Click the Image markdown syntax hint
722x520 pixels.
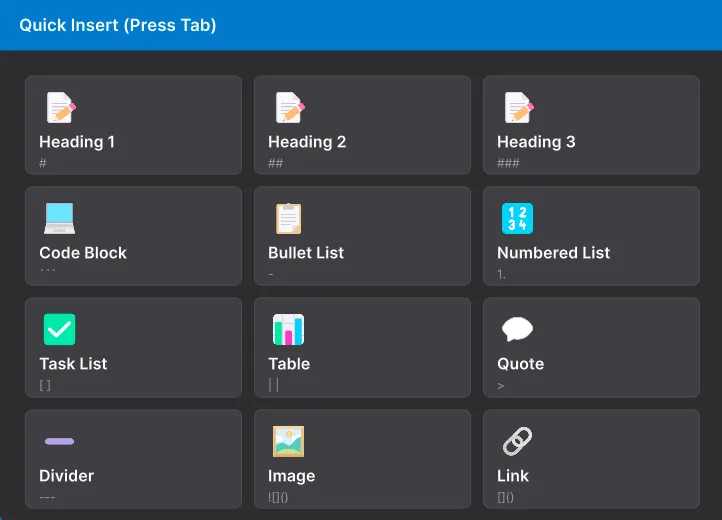pyautogui.click(x=278, y=496)
